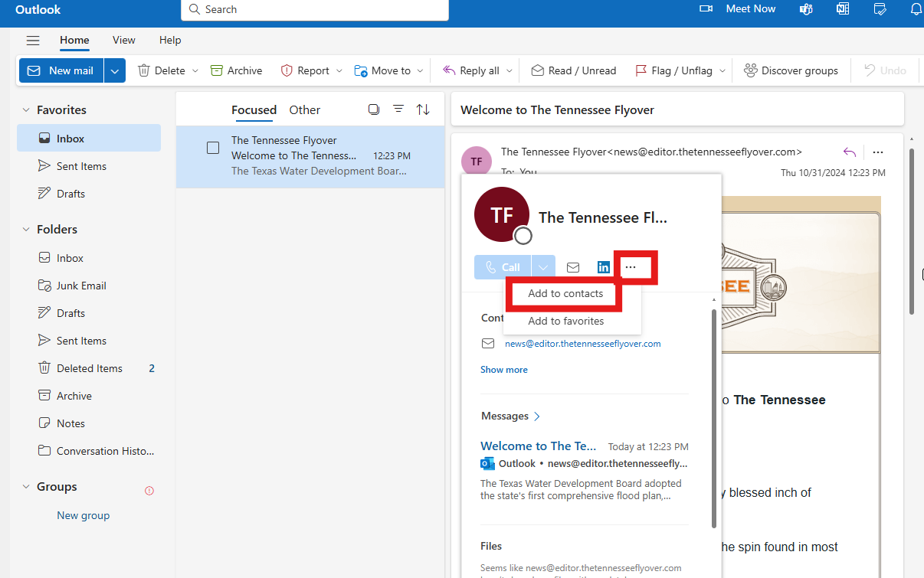
Task: Collapse the Folders section
Action: (x=26, y=230)
